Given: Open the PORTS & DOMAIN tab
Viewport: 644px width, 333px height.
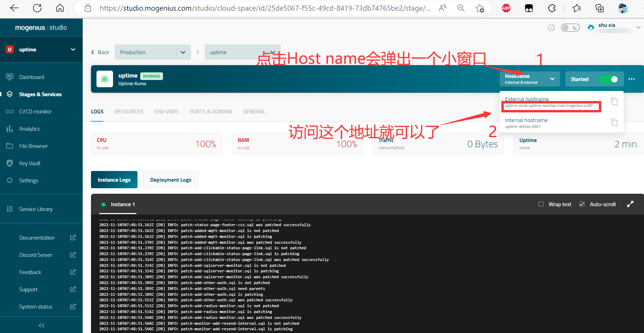Looking at the screenshot, I should click(211, 111).
